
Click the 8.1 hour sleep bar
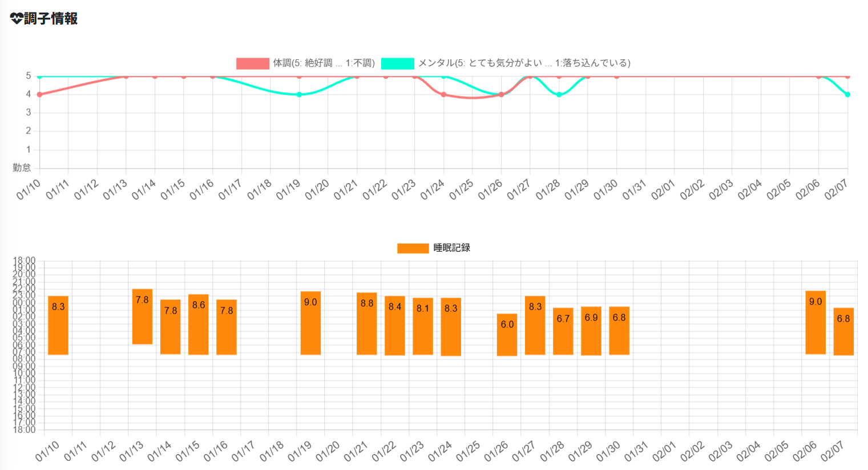(422, 327)
